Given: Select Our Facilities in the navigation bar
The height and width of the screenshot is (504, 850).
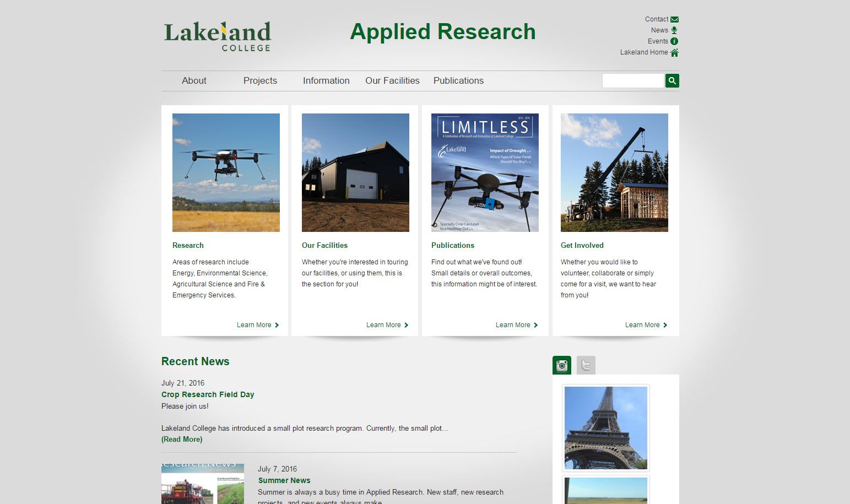Looking at the screenshot, I should coord(392,80).
